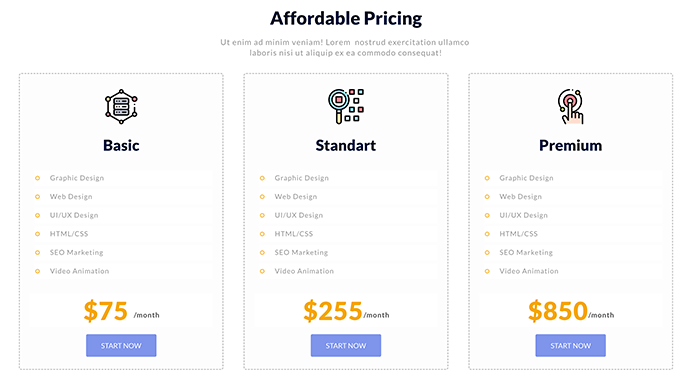The height and width of the screenshot is (387, 700).
Task: Click the Standart plan magnifying glass icon
Action: pos(346,106)
